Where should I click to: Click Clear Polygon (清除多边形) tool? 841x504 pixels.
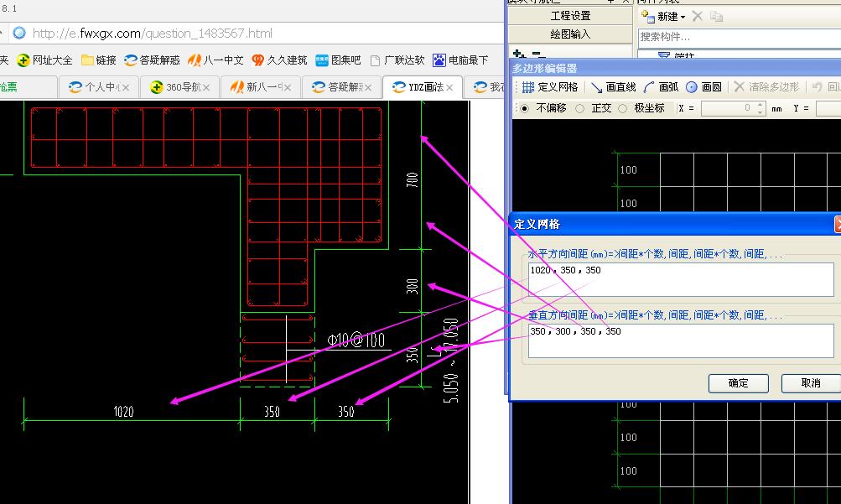coord(766,87)
